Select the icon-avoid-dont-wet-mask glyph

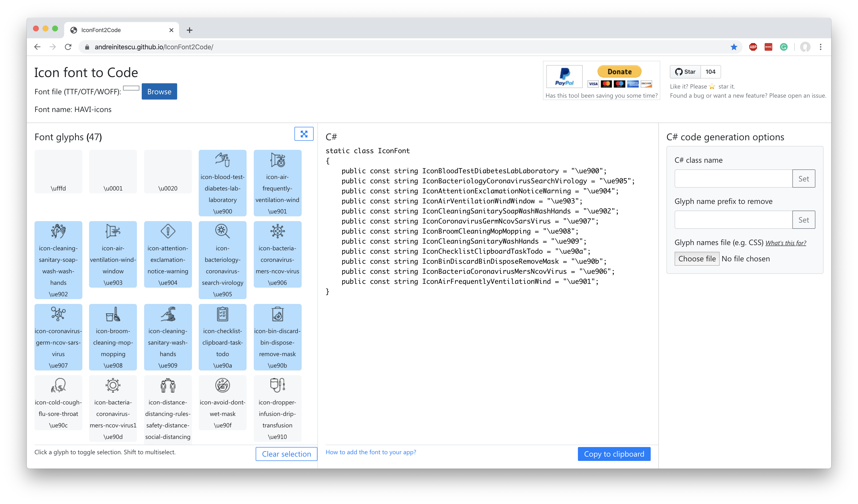(222, 403)
